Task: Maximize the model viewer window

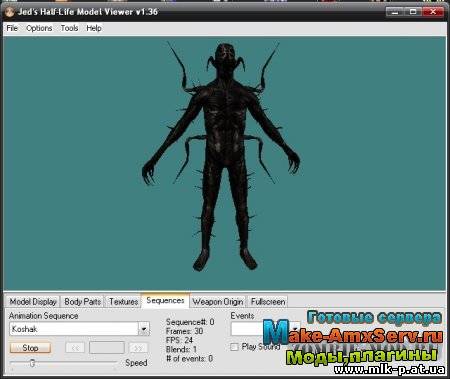Action: point(413,12)
